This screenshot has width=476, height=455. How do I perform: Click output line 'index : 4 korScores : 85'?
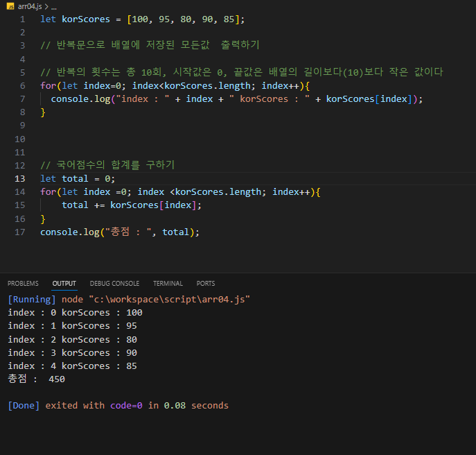click(72, 366)
